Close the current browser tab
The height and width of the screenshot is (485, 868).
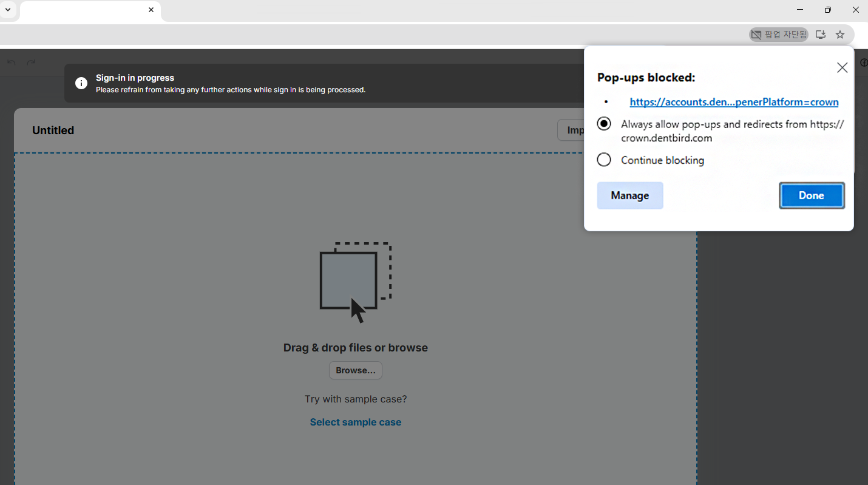pyautogui.click(x=151, y=10)
